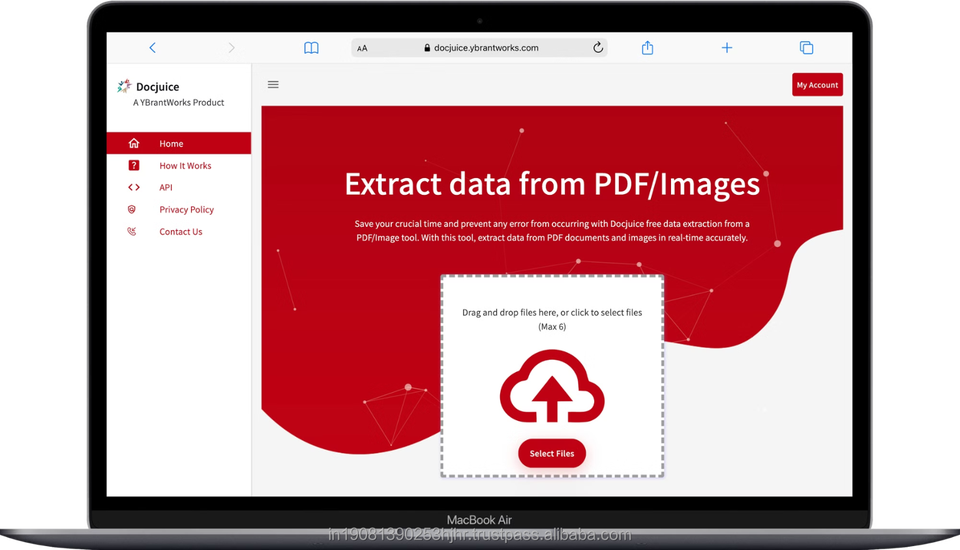Click the browser forward arrow
Image resolution: width=960 pixels, height=550 pixels.
pos(231,48)
